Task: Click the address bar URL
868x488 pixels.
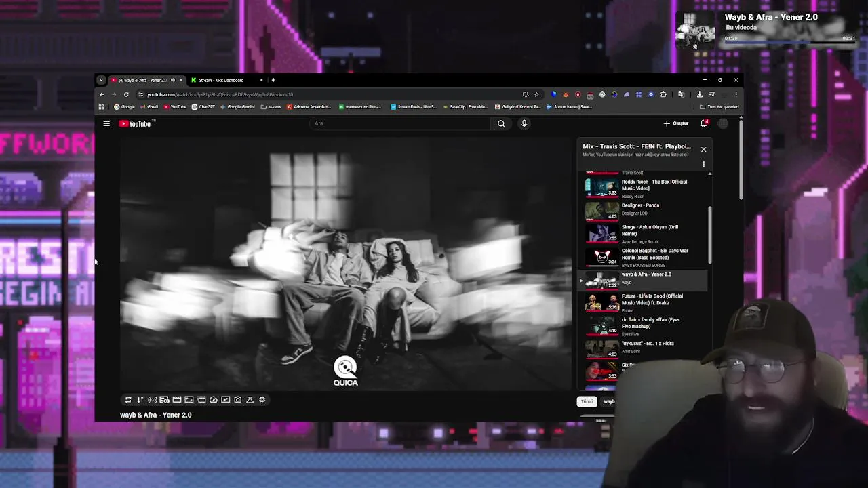Action: [220, 94]
